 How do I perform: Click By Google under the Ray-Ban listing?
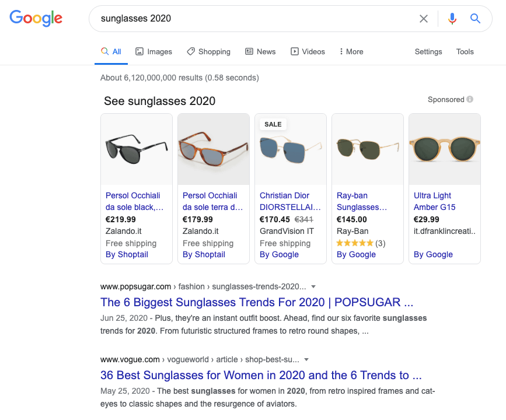click(x=356, y=254)
